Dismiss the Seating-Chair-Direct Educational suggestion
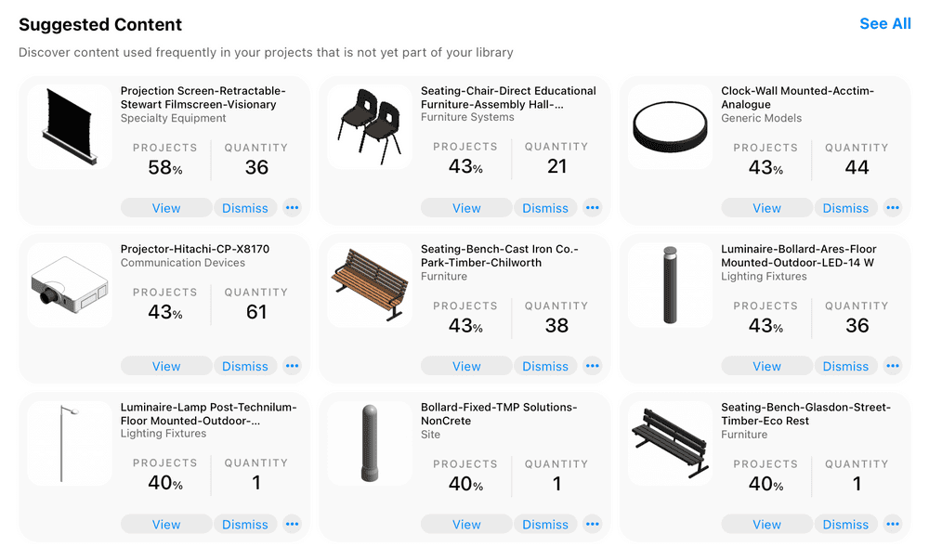Image resolution: width=929 pixels, height=560 pixels. (545, 207)
